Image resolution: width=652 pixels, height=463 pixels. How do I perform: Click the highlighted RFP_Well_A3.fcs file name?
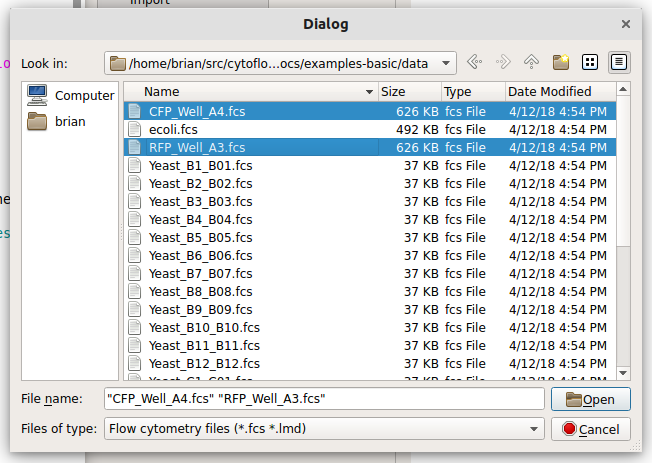(x=197, y=147)
